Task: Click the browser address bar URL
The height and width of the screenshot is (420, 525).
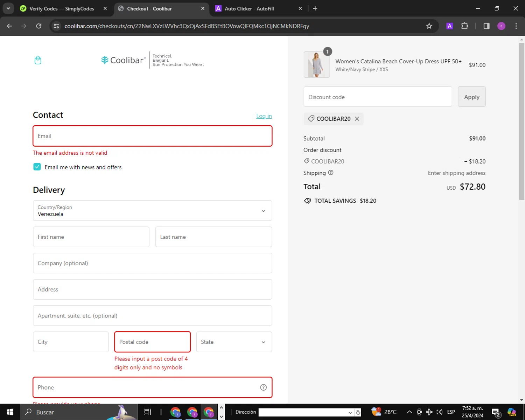Action: pos(187,26)
